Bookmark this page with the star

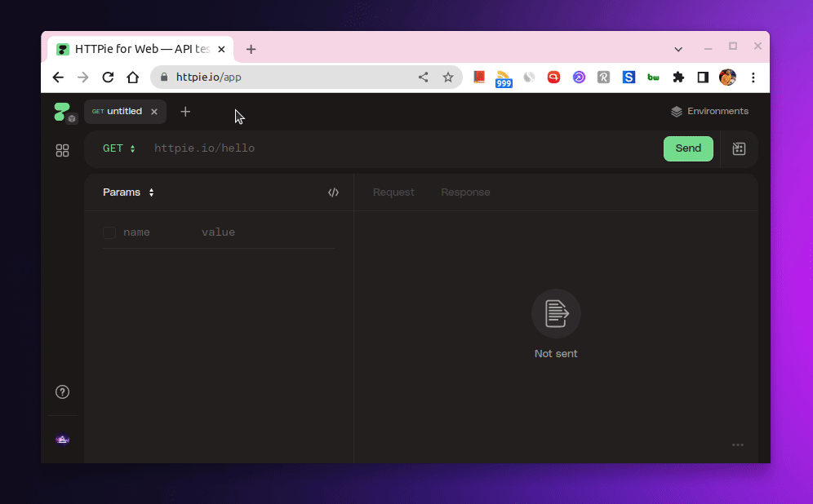(x=448, y=77)
